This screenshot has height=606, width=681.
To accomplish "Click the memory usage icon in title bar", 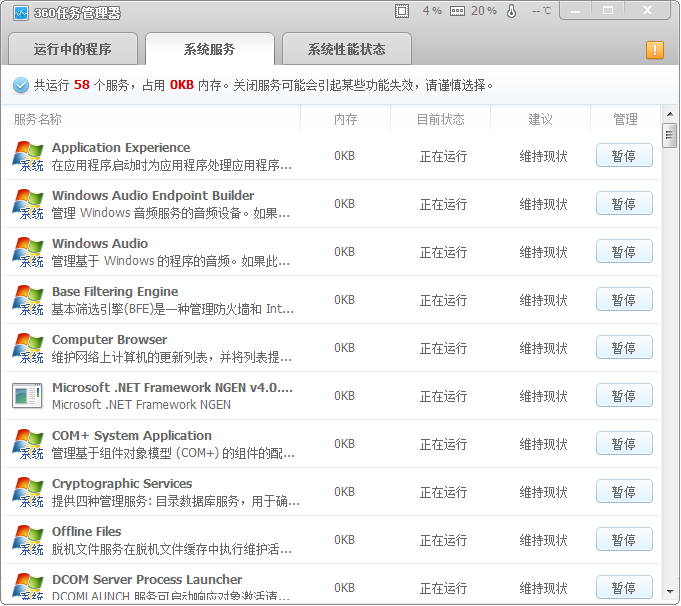I will [x=458, y=11].
